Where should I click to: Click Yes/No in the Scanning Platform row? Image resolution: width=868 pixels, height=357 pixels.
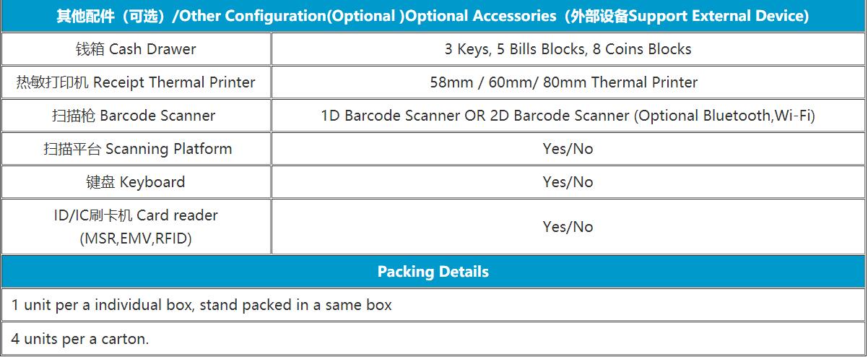pos(568,149)
